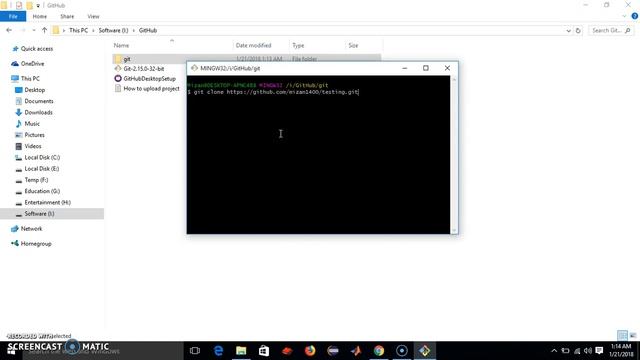Open Explorer help question mark icon
This screenshot has width=640, height=360.
(x=635, y=16)
